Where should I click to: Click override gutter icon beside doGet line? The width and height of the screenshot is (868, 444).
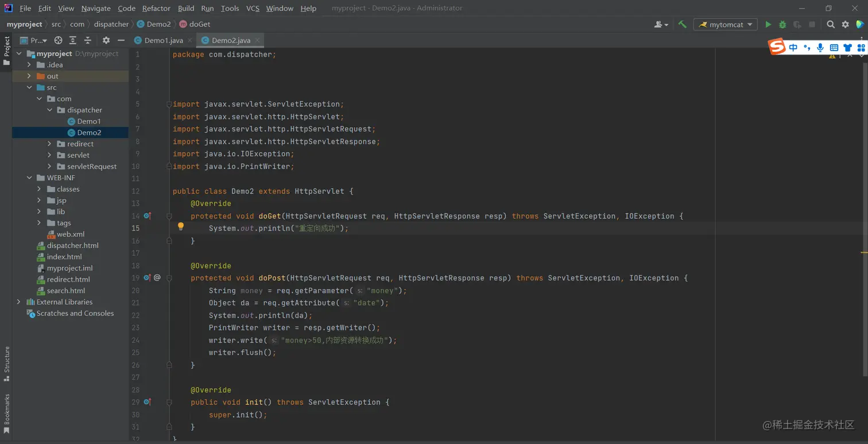click(x=148, y=216)
